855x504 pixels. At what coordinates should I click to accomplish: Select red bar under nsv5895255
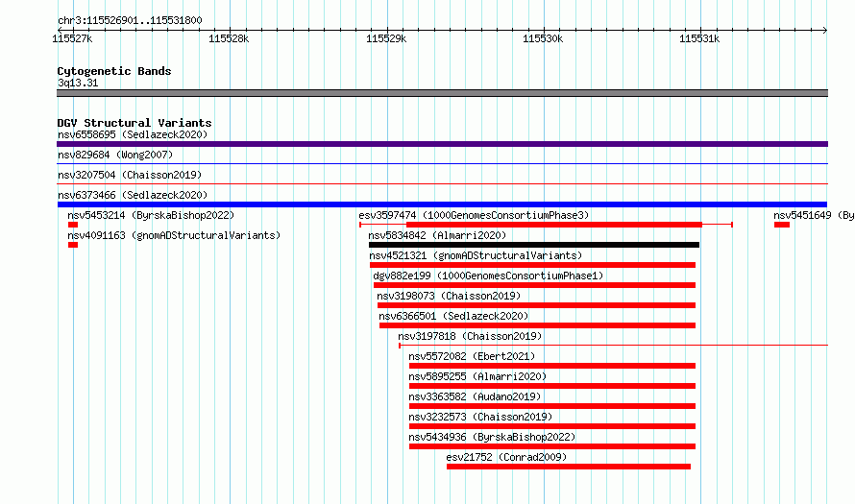pyautogui.click(x=552, y=386)
